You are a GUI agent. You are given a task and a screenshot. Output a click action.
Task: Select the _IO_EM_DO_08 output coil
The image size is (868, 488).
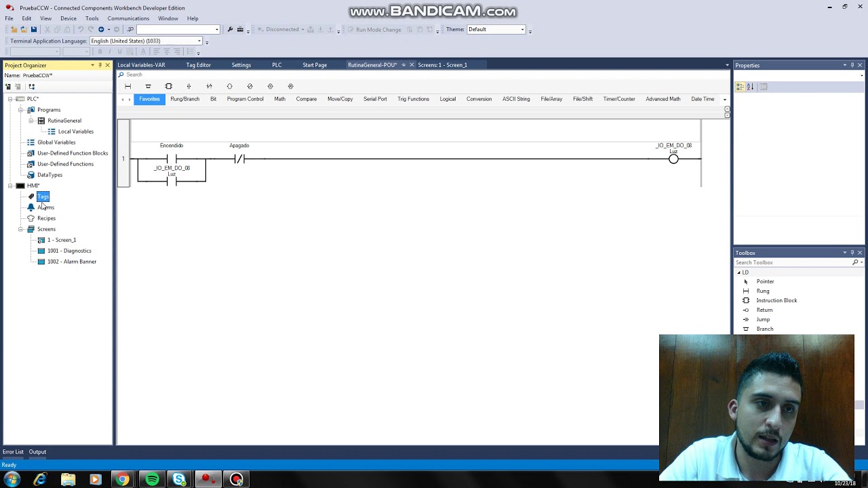(x=673, y=159)
